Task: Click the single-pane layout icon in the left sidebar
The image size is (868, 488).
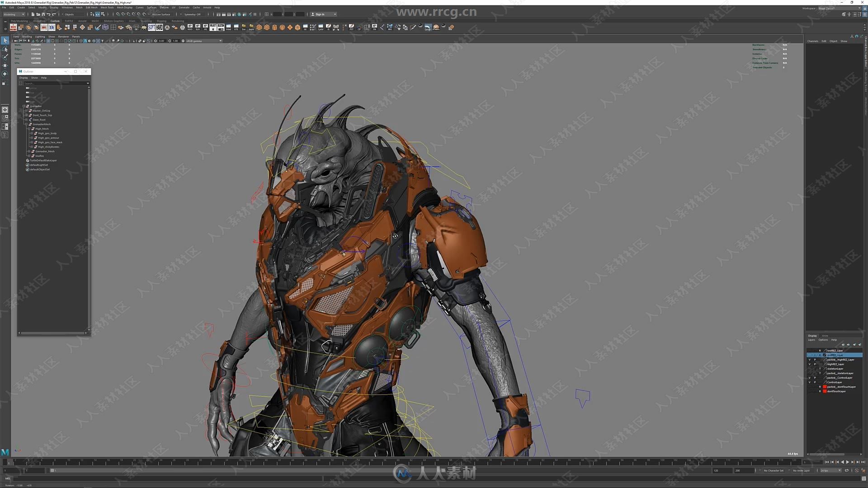Action: [5, 110]
